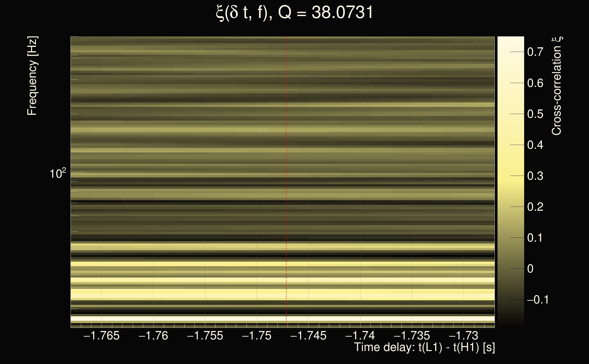Click the 0.4 value on the colorbar
The width and height of the screenshot is (589, 364).
(x=535, y=145)
